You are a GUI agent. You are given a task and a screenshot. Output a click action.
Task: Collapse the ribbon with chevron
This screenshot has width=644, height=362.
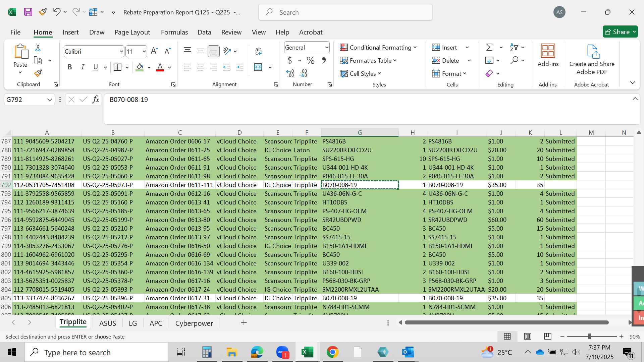pos(633,82)
